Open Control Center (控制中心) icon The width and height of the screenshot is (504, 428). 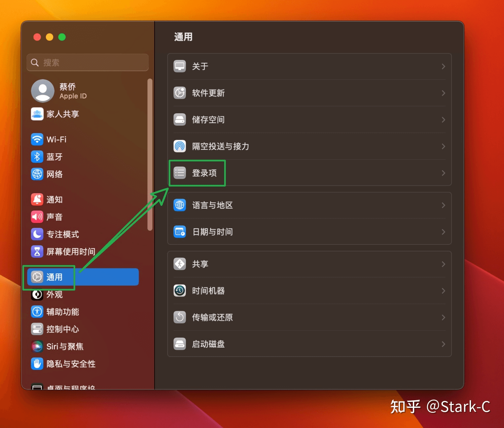(37, 329)
